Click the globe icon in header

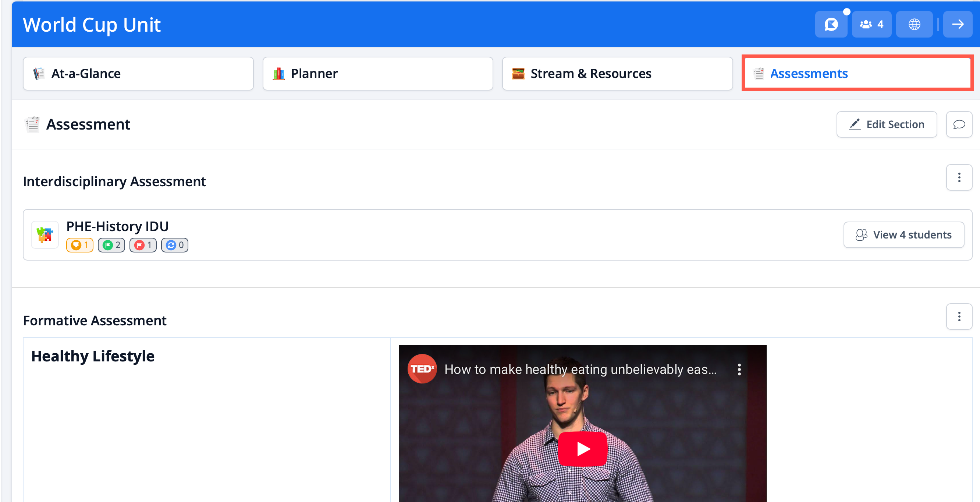(x=914, y=24)
